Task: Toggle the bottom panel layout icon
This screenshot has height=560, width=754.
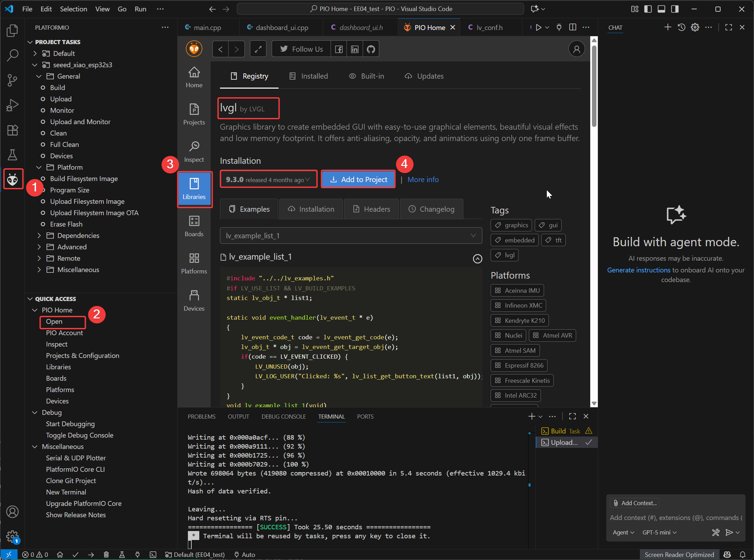Action: [x=661, y=9]
